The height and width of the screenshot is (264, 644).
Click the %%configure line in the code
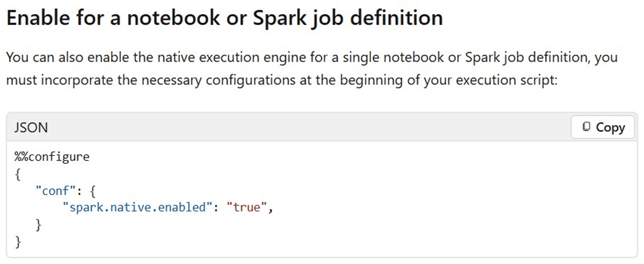click(52, 157)
